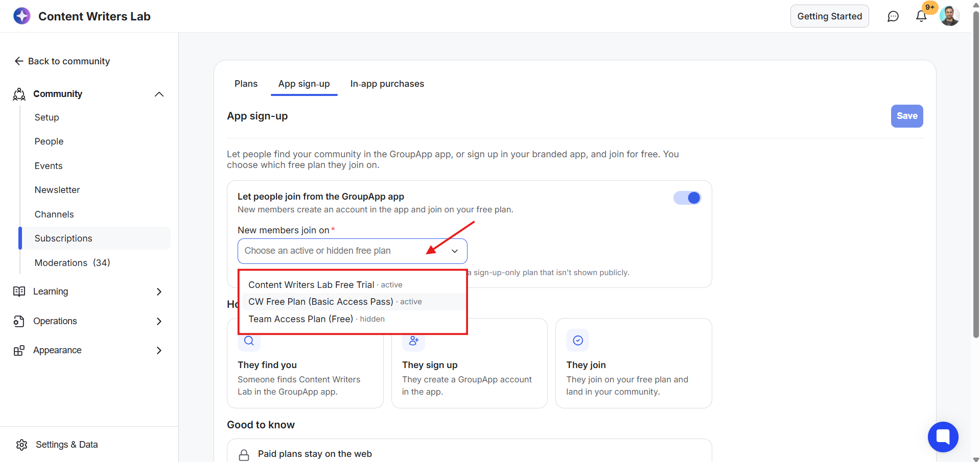Viewport: 980px width, 462px height.
Task: Switch to the In-app purchases tab
Action: tap(387, 84)
